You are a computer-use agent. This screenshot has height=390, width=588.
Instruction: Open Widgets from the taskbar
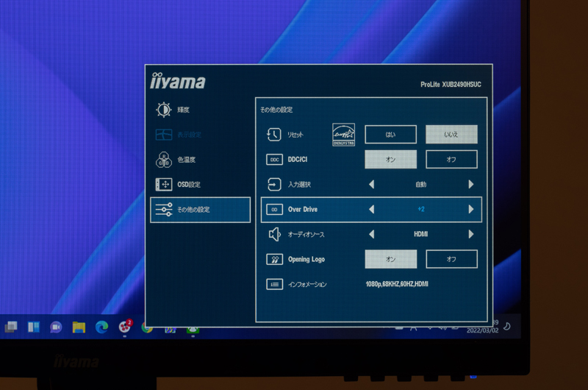pyautogui.click(x=34, y=327)
